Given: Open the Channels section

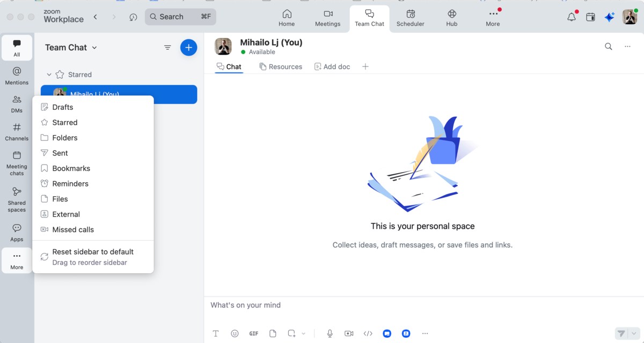Looking at the screenshot, I should pyautogui.click(x=17, y=131).
